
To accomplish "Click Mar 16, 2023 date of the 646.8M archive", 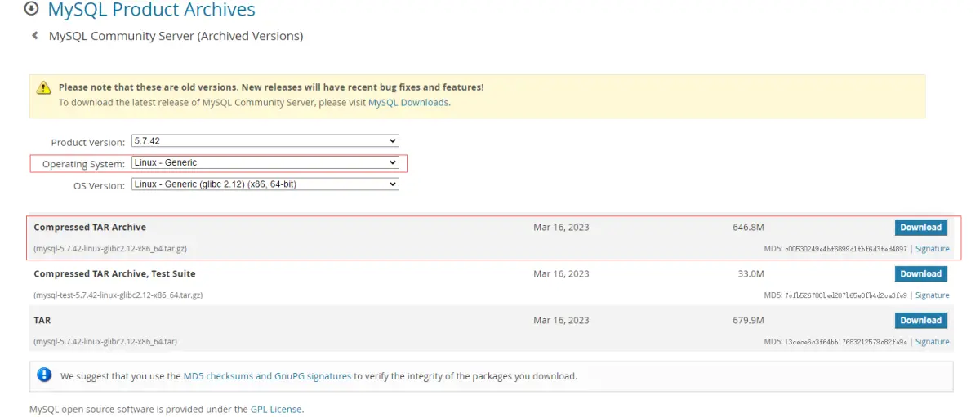I will pos(561,228).
